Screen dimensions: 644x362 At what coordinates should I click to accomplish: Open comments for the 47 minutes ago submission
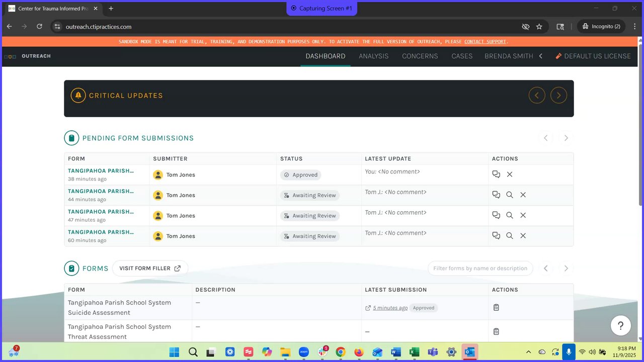[496, 216]
